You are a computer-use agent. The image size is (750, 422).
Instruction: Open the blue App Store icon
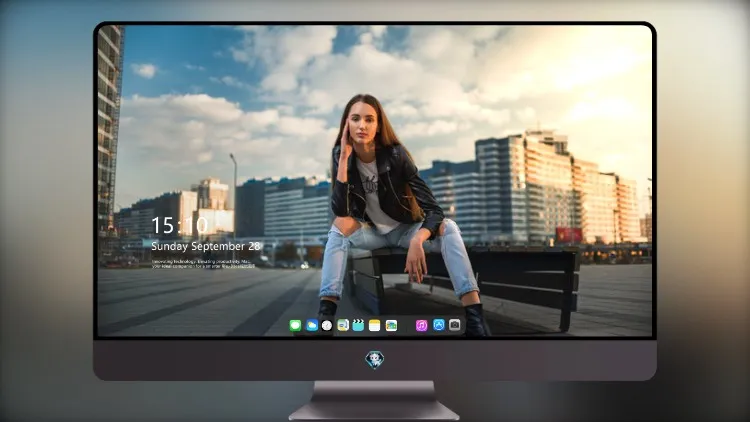pos(439,325)
